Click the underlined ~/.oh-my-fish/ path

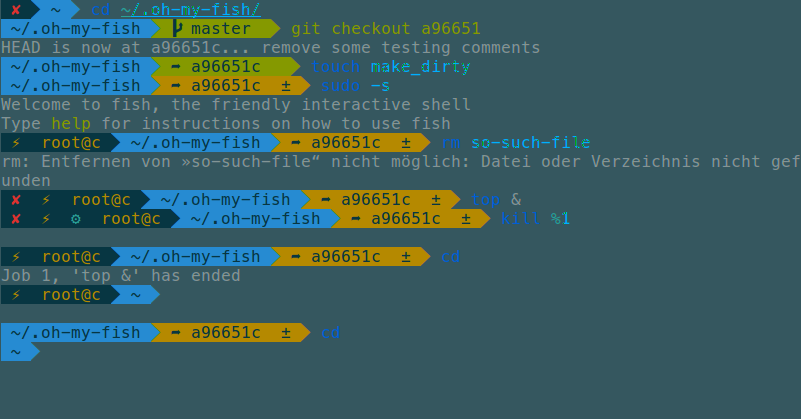coord(191,10)
